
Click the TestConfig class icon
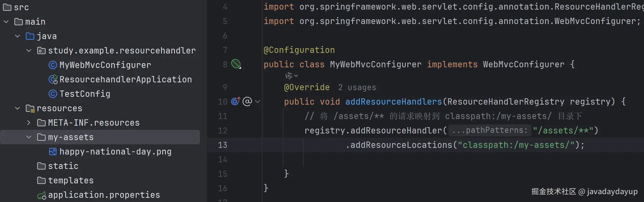pyautogui.click(x=53, y=94)
